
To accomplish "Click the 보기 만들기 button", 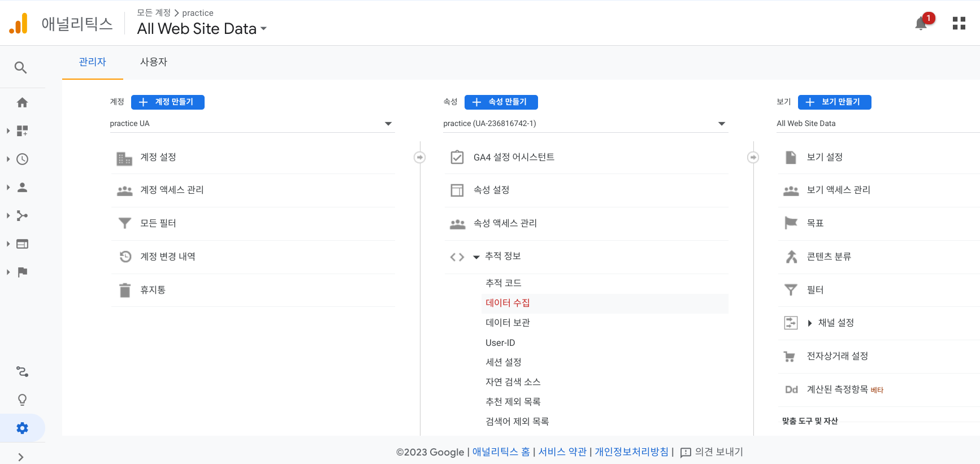I will click(x=835, y=102).
